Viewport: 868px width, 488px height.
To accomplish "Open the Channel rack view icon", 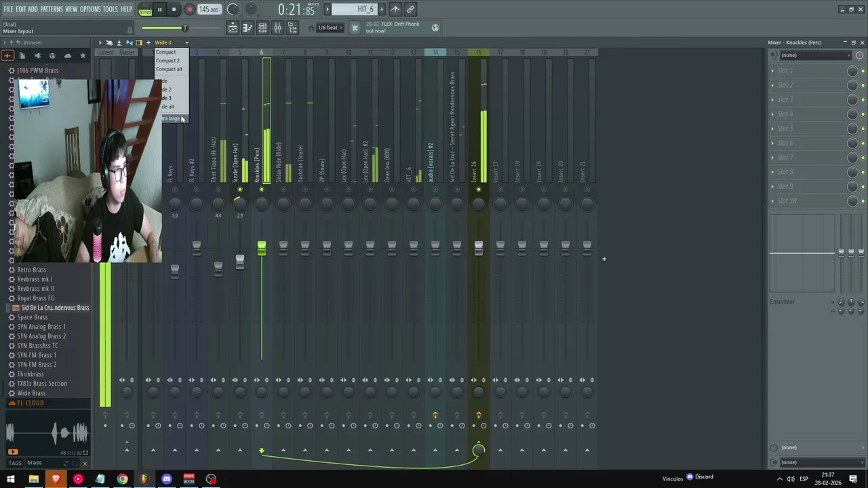I will tap(262, 28).
